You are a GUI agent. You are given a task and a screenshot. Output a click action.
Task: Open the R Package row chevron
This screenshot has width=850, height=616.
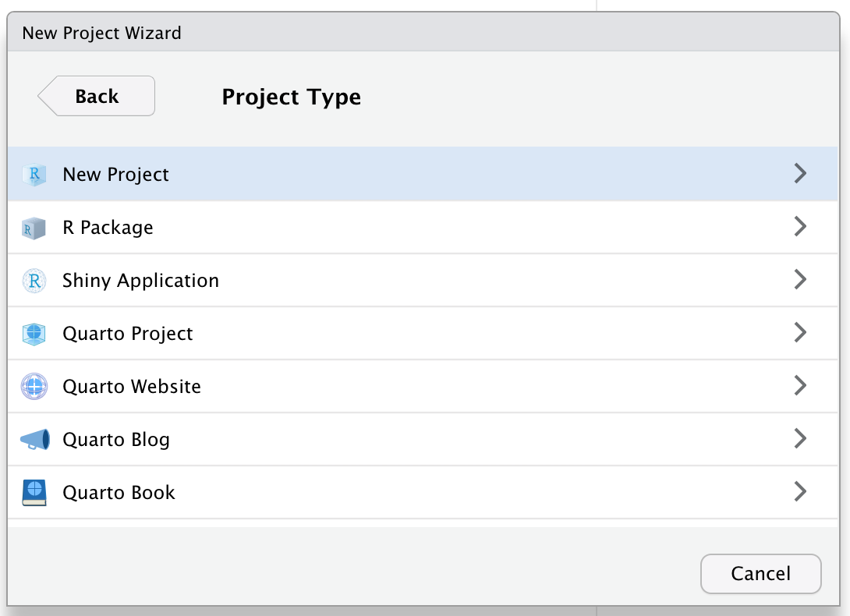[x=800, y=226]
